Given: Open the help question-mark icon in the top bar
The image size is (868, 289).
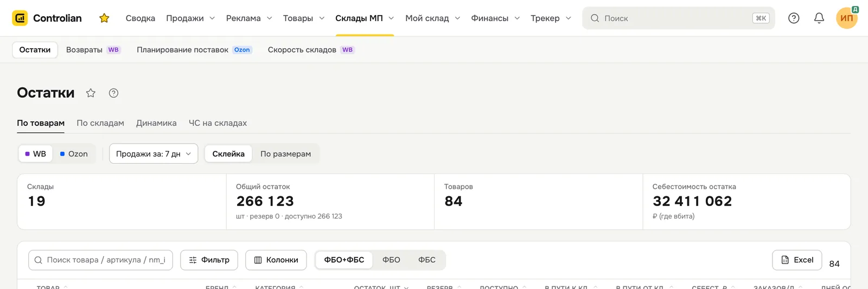Looking at the screenshot, I should (x=794, y=18).
